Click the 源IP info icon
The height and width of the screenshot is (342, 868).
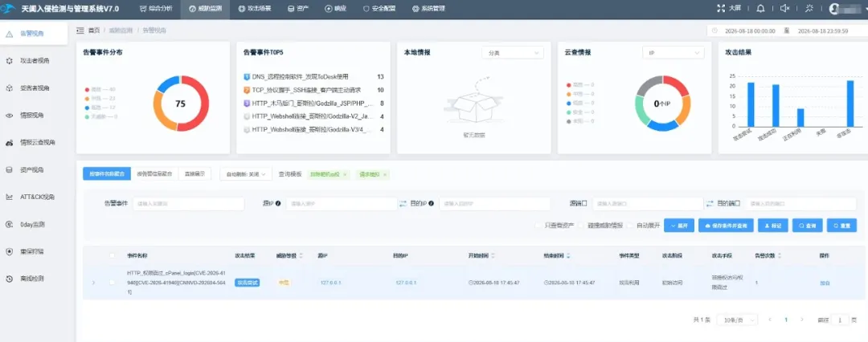click(x=278, y=203)
